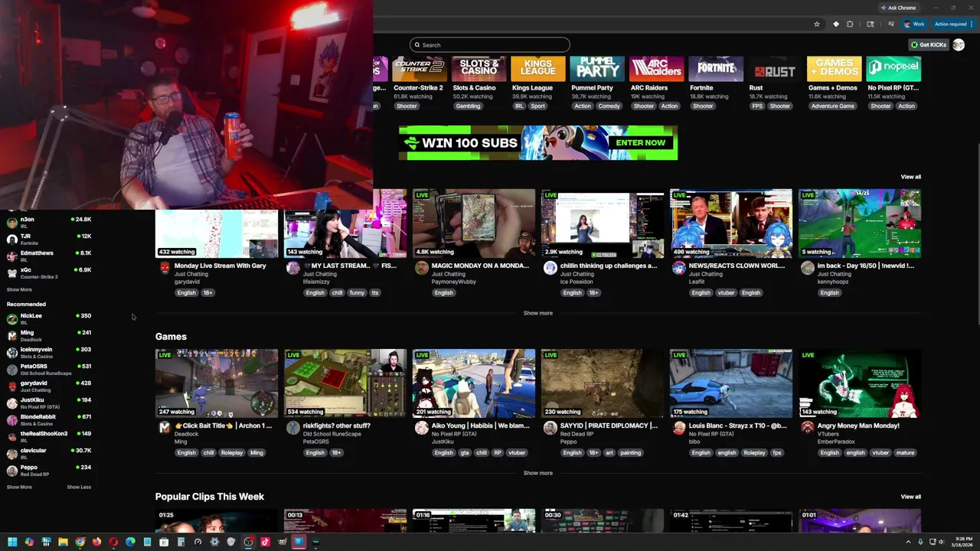Click the kennyhoopz channel avatar
This screenshot has width=980, height=551.
807,268
